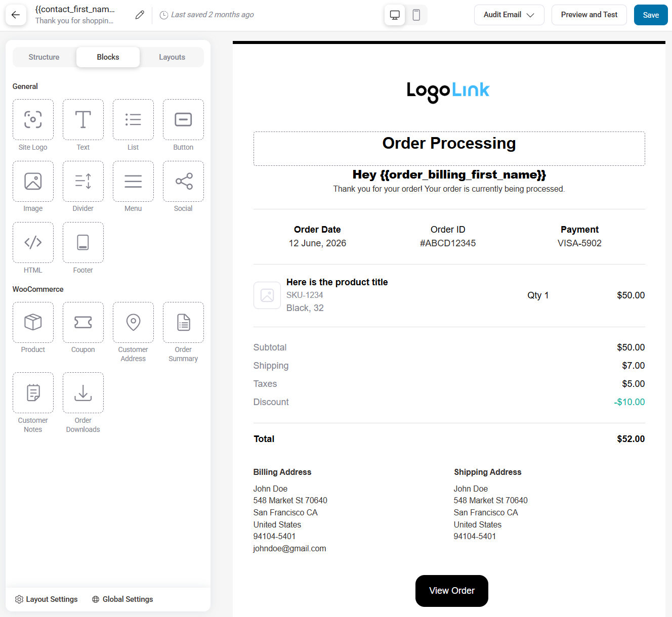The width and height of the screenshot is (672, 617).
Task: Save the email template
Action: coord(651,15)
